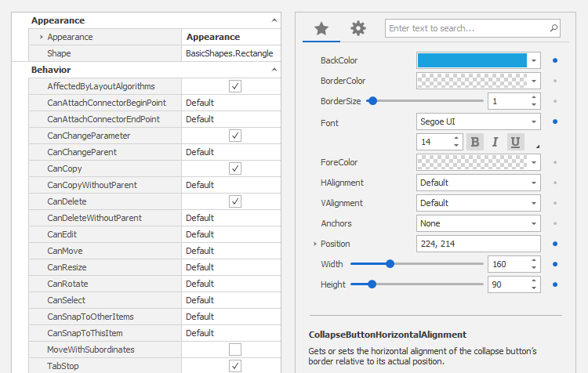The image size is (588, 373).
Task: Uncheck the AffectedByLayoutAlgorithms checkbox
Action: pos(234,86)
